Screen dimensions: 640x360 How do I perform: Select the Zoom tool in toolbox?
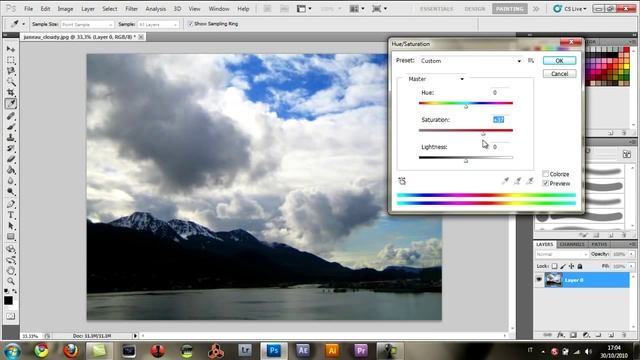(11, 281)
